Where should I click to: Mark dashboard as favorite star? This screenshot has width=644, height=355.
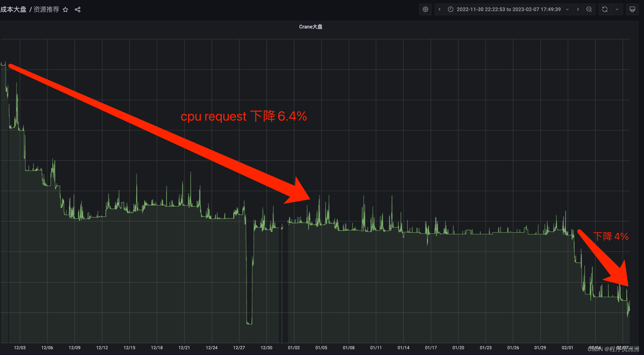click(x=66, y=10)
